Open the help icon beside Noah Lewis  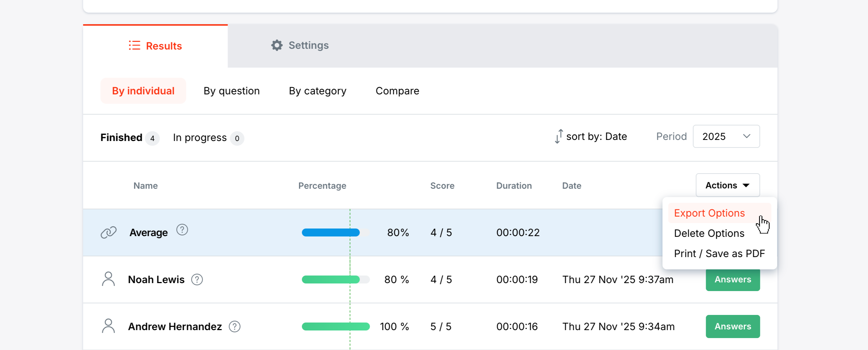(197, 279)
